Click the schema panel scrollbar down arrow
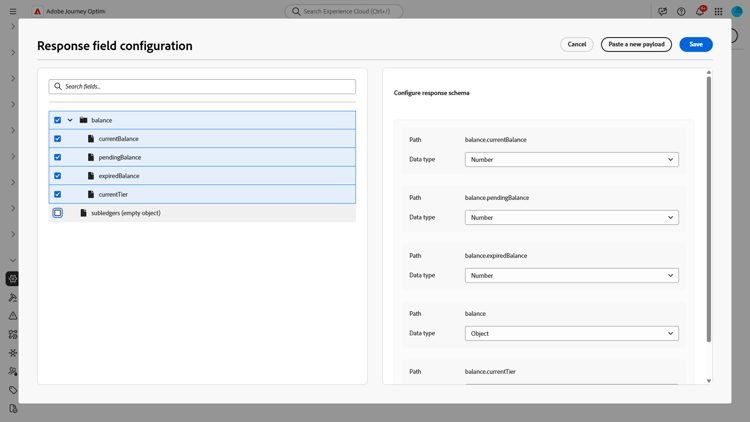This screenshot has height=422, width=750. (709, 381)
